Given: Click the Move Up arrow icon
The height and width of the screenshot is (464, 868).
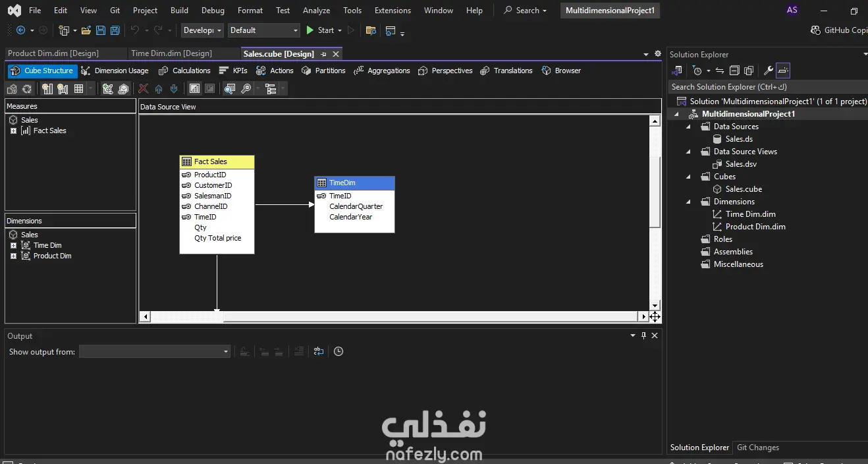Looking at the screenshot, I should (x=159, y=88).
